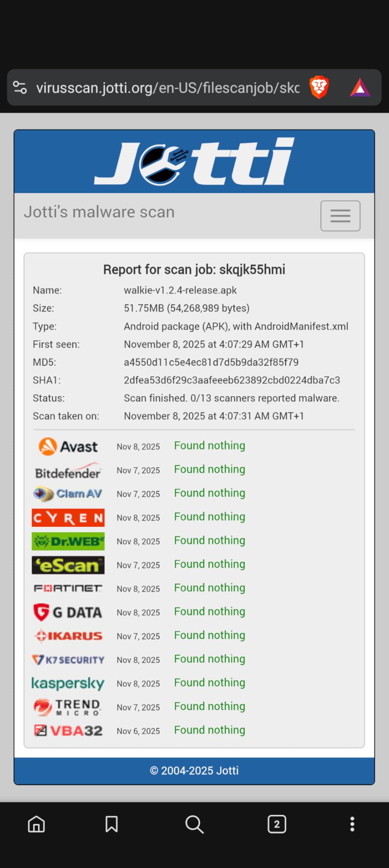Tap the Brave Rewards triangle icon
Screen dimensions: 389x868
click(x=360, y=88)
